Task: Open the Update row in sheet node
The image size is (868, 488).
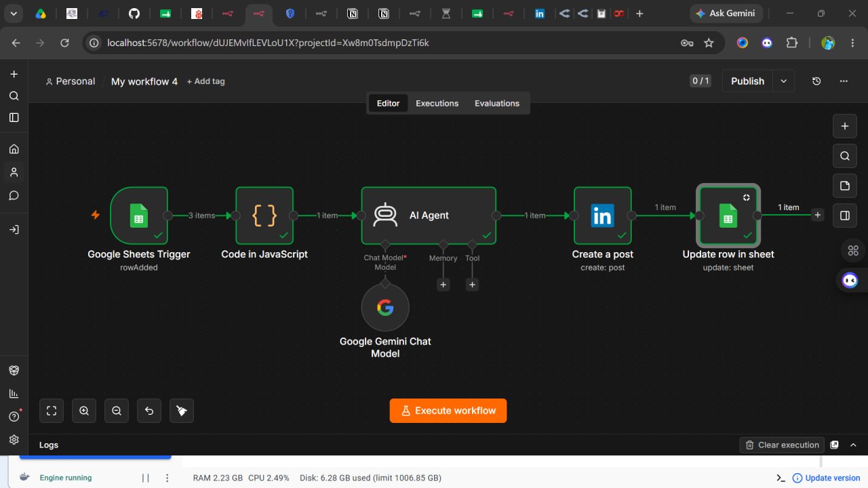Action: coord(728,216)
